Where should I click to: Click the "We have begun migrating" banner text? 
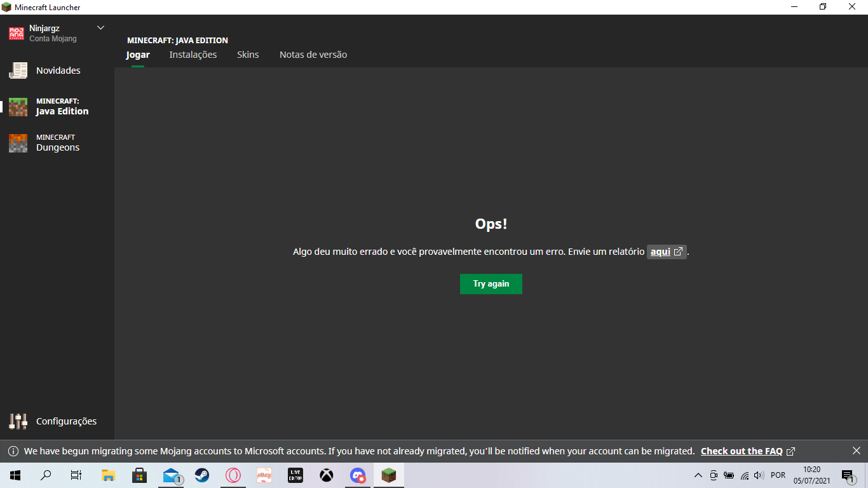point(359,451)
